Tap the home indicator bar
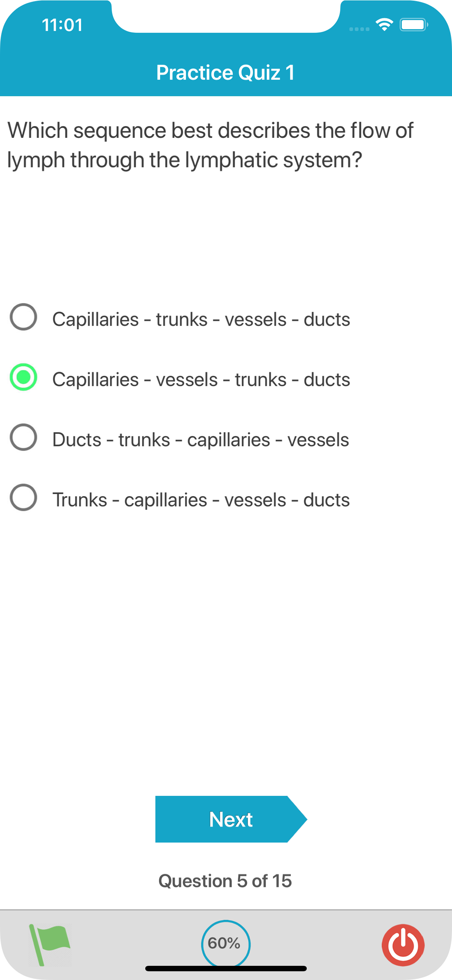This screenshot has height=980, width=452. [x=226, y=968]
